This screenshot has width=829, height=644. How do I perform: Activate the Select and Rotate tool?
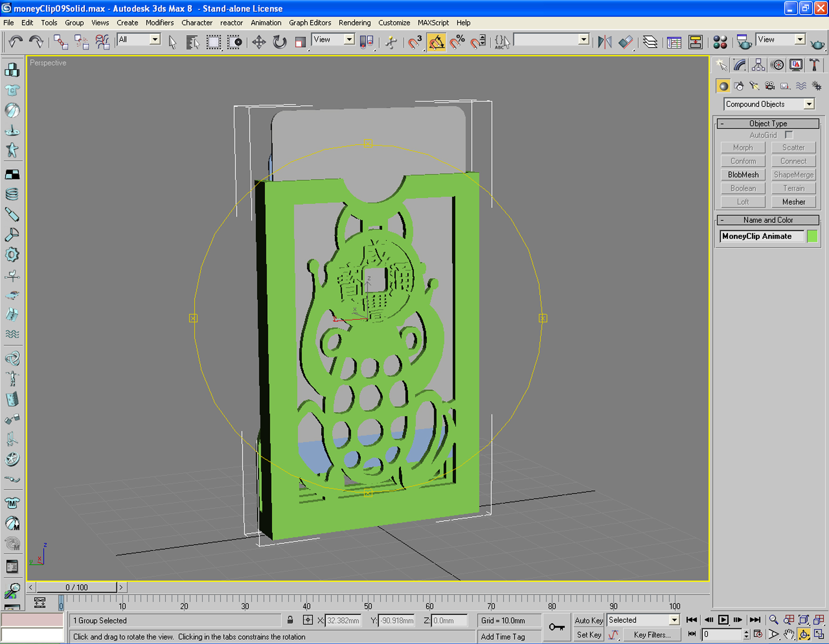pyautogui.click(x=280, y=42)
